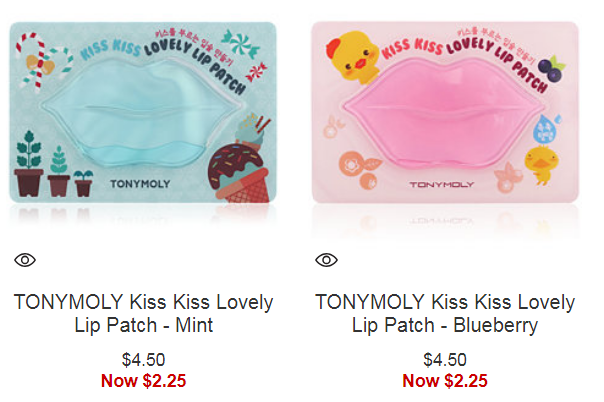Screen dimensions: 604x402
Task: Open TONYMOLY Kiss Kiss Lovely Lip Patch - Mint link
Action: tap(144, 313)
